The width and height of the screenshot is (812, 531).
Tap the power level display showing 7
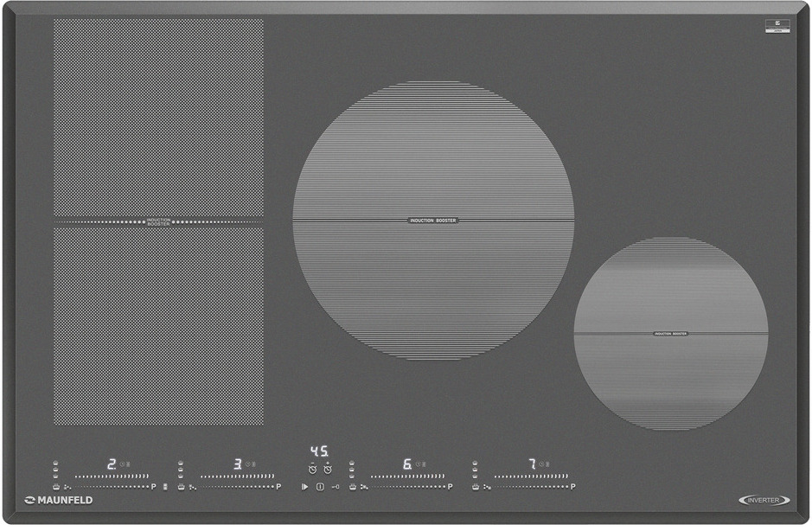tap(532, 464)
